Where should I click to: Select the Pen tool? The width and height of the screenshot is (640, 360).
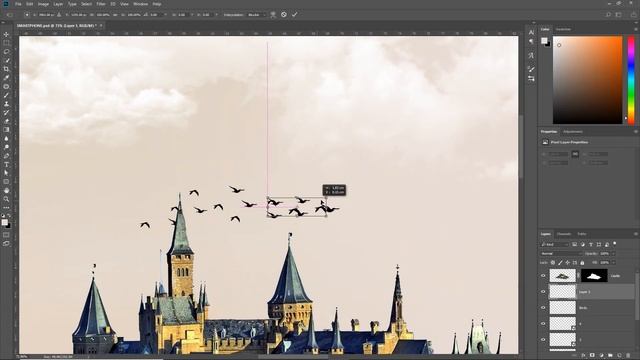click(6, 156)
